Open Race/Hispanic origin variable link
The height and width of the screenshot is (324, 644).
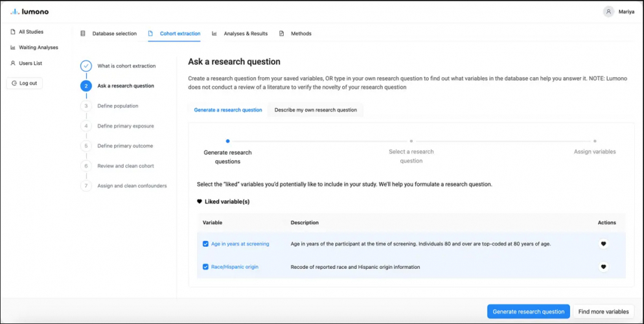click(235, 267)
